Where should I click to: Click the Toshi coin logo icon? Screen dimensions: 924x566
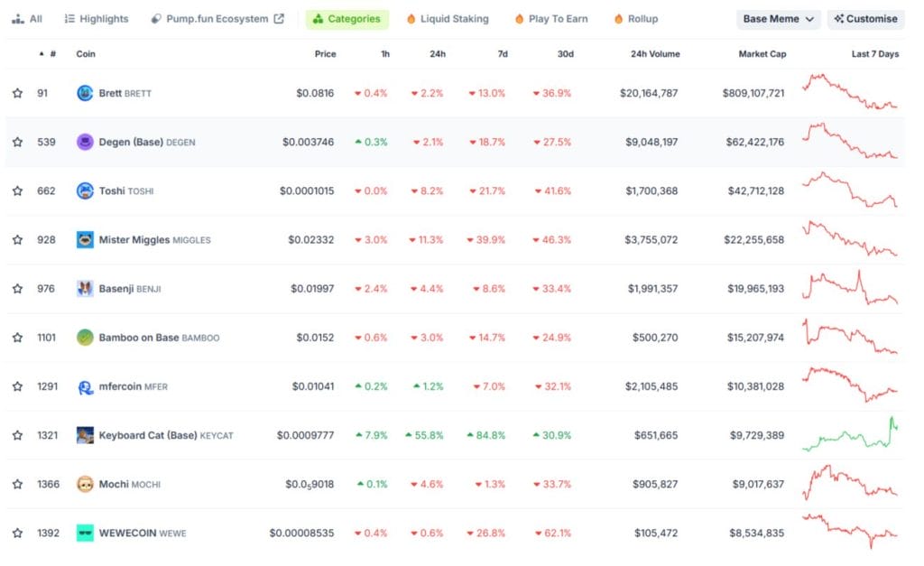(x=85, y=191)
